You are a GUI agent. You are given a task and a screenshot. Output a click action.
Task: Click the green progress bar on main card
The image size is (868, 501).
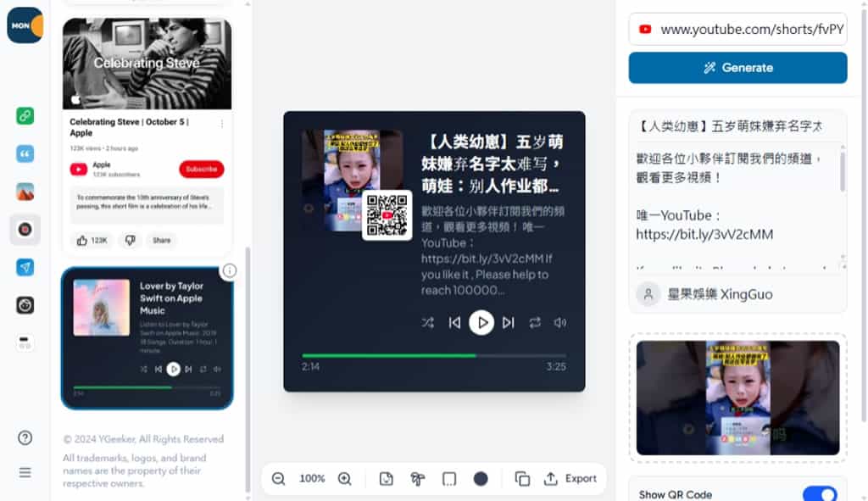[x=434, y=355]
